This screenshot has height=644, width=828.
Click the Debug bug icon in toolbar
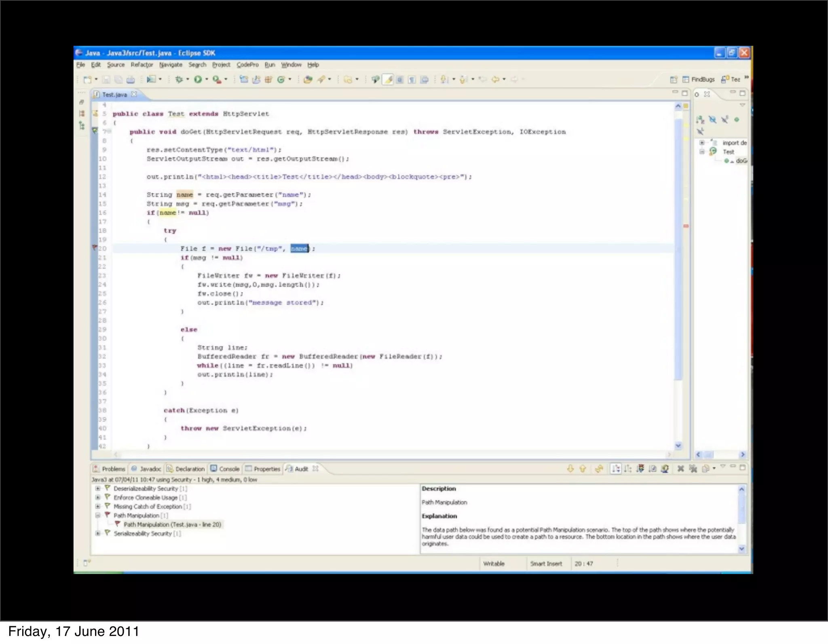coord(179,80)
